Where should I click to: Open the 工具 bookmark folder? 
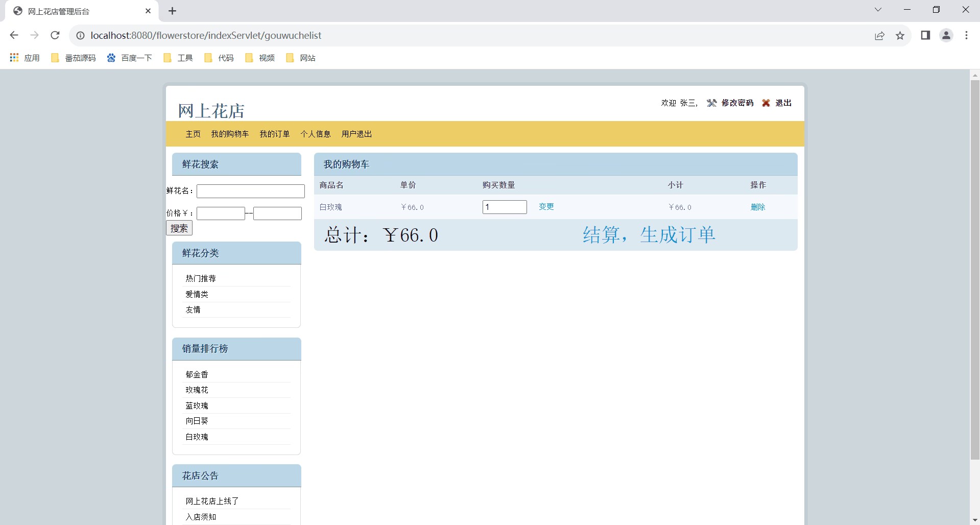(178, 58)
